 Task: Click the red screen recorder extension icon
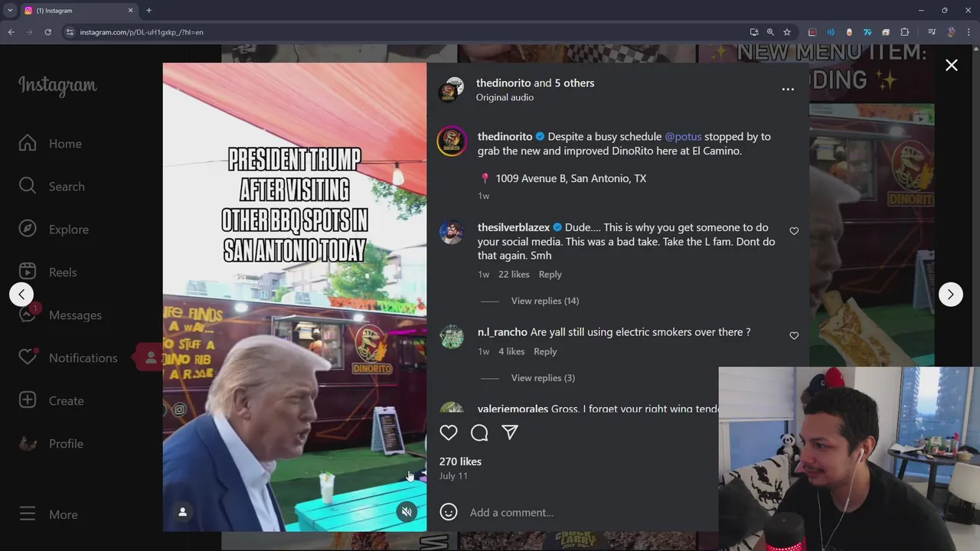point(812,32)
